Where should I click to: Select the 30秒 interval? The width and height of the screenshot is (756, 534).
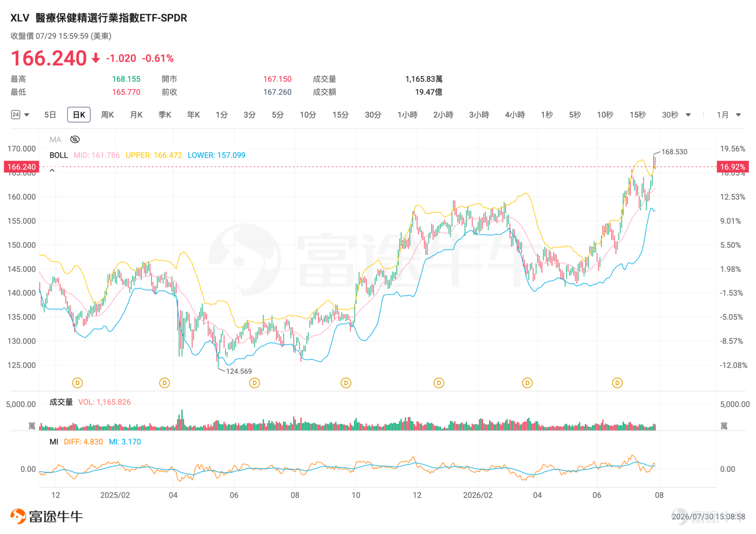[x=670, y=115]
